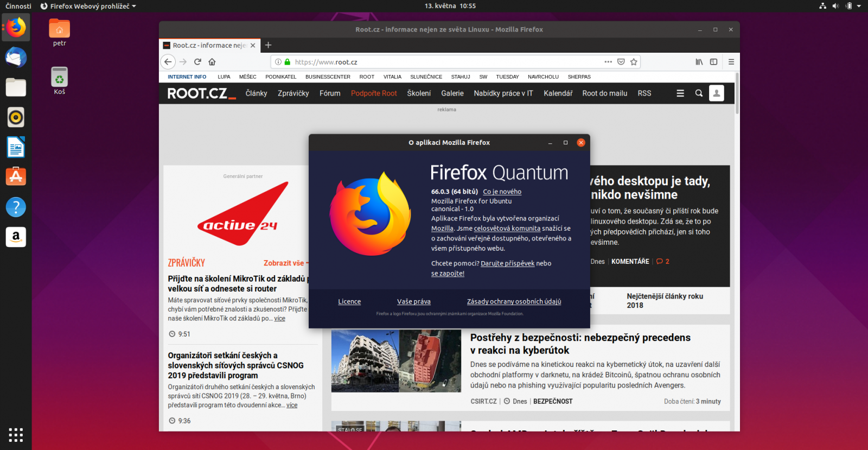The width and height of the screenshot is (868, 450).
Task: Click the Firefox back arrow button
Action: 168,62
